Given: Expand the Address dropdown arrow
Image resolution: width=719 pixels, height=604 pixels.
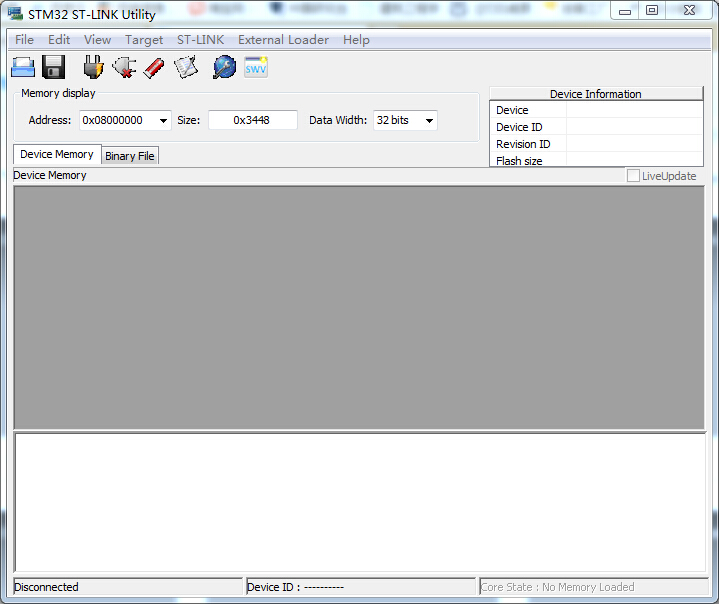Looking at the screenshot, I should click(163, 121).
